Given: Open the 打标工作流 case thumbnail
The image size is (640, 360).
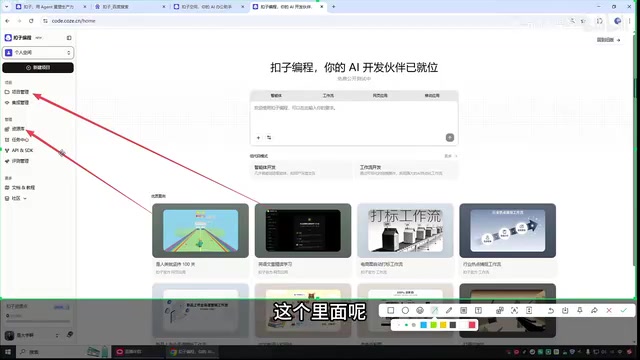Looking at the screenshot, I should point(405,231).
